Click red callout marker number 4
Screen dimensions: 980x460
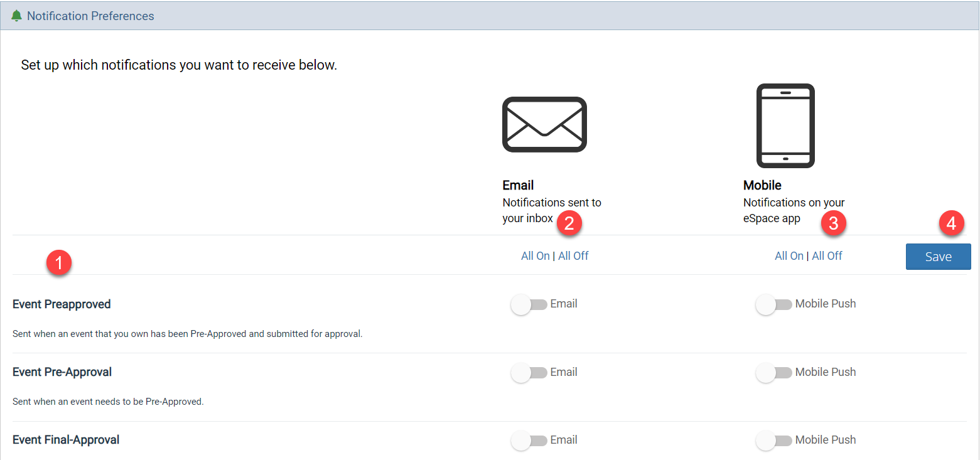tap(950, 224)
